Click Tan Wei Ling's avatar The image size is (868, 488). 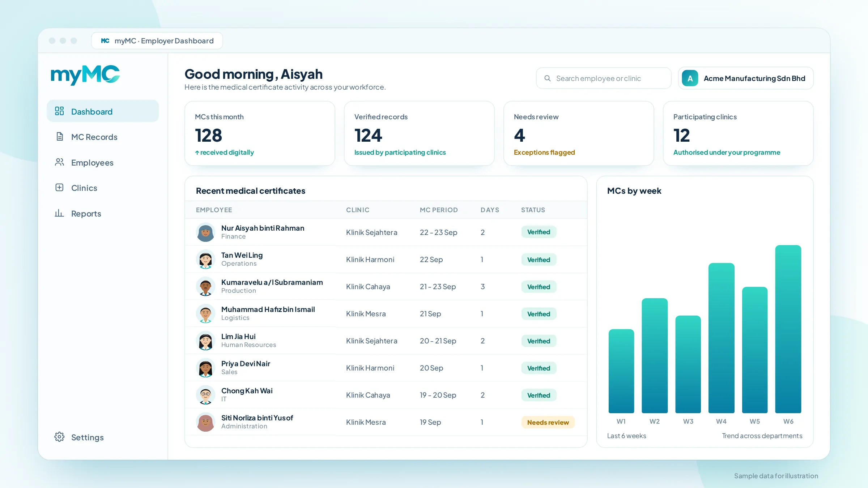coord(206,259)
